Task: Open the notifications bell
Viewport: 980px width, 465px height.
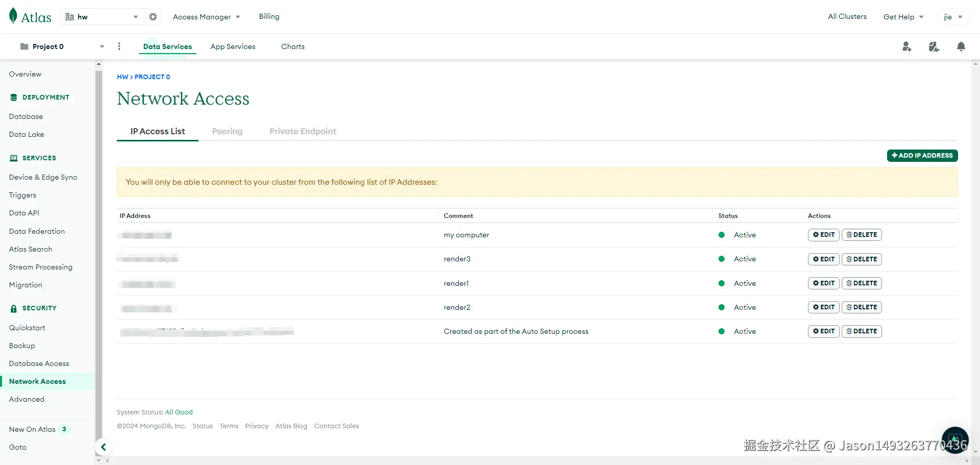Action: (961, 47)
